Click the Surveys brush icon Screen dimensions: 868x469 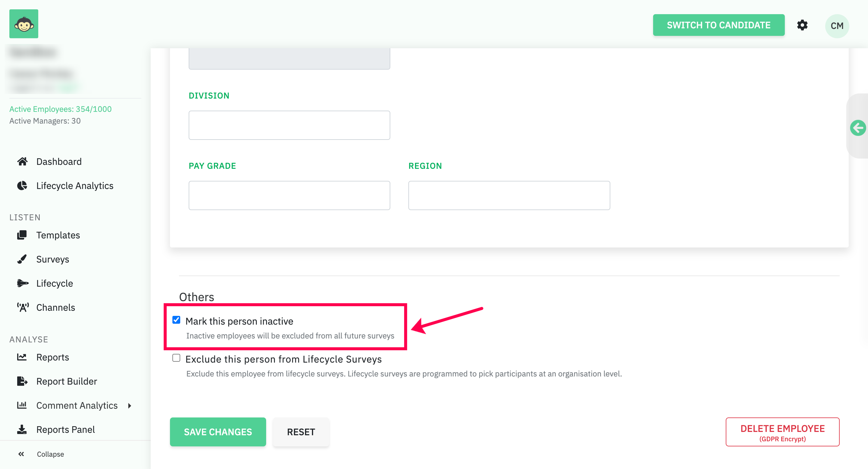[22, 259]
